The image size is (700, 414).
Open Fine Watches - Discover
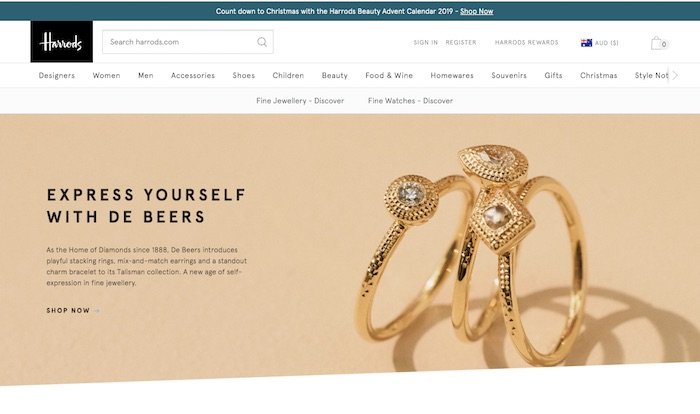click(410, 101)
